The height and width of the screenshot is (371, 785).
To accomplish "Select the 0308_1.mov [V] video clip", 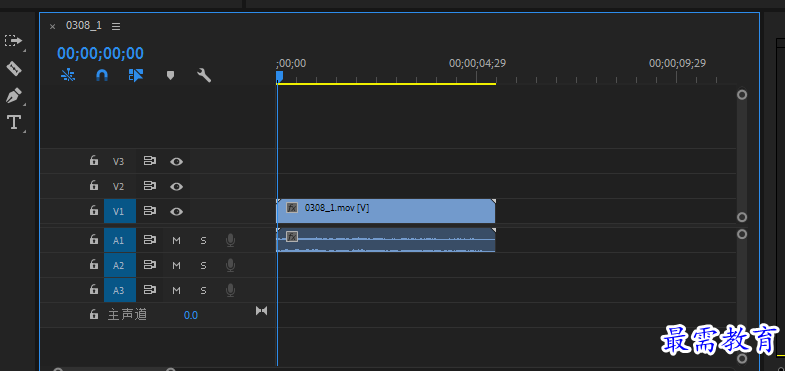I will (385, 211).
